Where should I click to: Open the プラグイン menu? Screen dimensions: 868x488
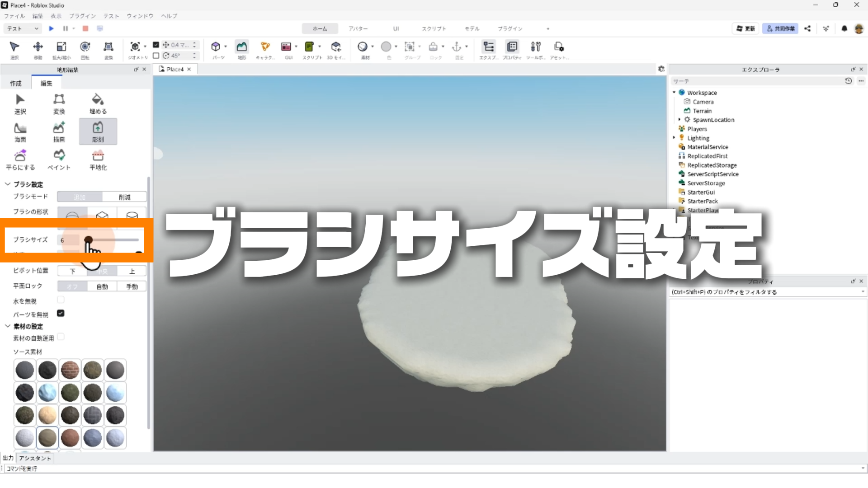coord(82,16)
